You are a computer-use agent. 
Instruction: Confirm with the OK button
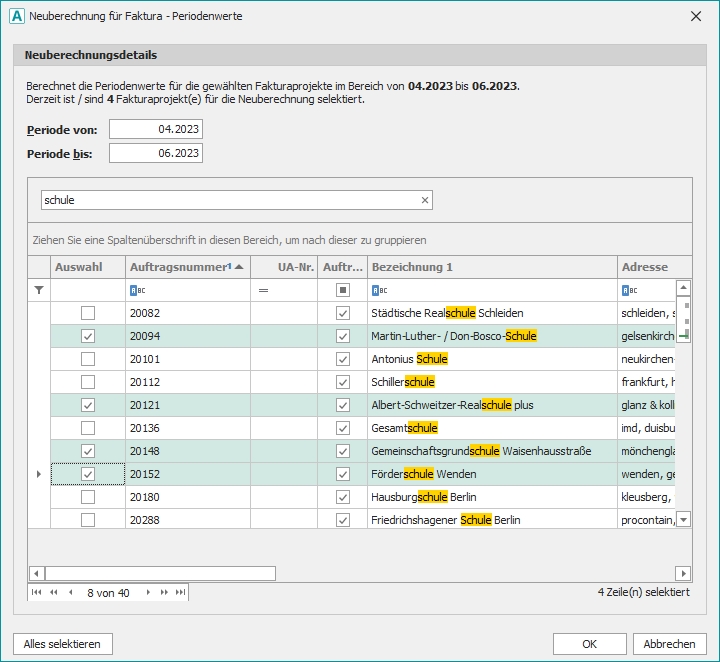[x=590, y=644]
